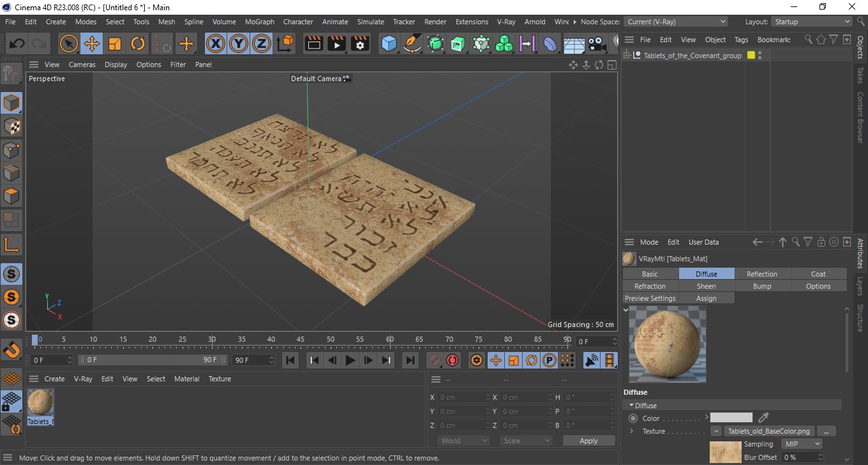Open the MoGraph menu
This screenshot has width=868, height=465.
(x=259, y=22)
